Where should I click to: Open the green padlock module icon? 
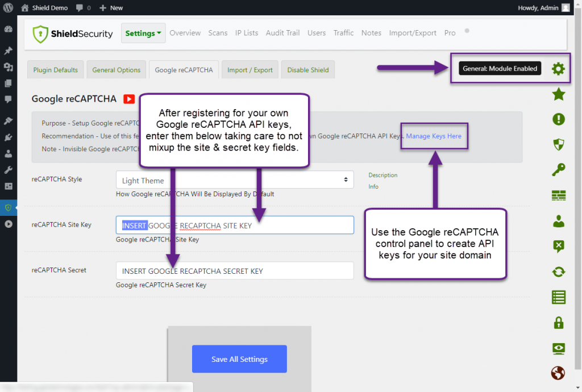pos(559,323)
